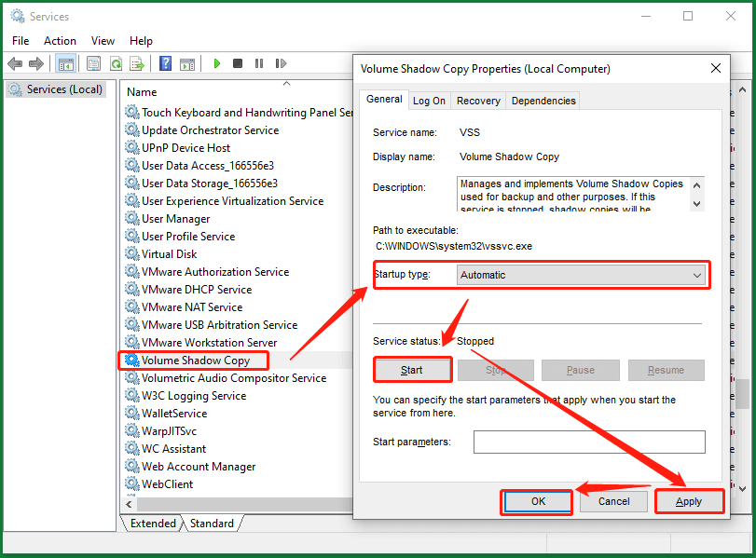Click the Refresh toolbar icon
Image resolution: width=756 pixels, height=558 pixels.
click(116, 63)
